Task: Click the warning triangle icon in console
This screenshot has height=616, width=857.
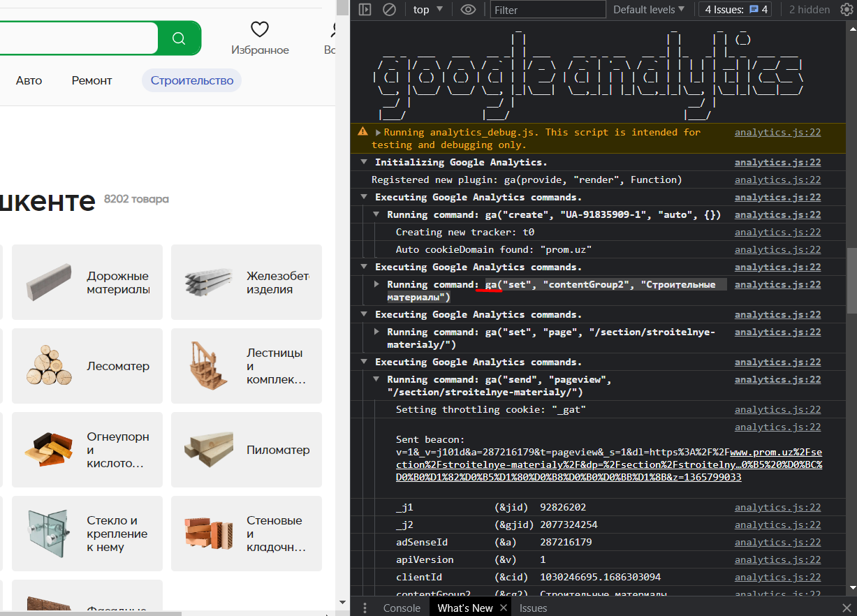Action: coord(362,131)
